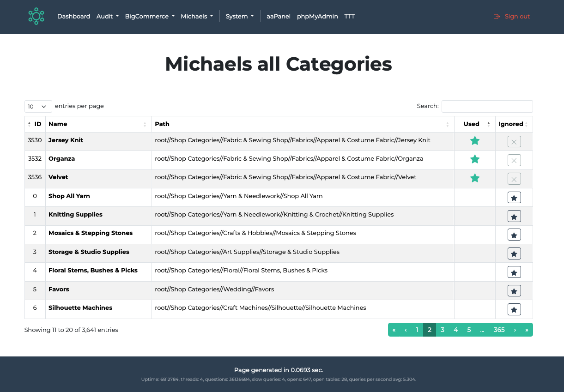Click the used star next to Organza
The width and height of the screenshot is (564, 392).
(475, 159)
